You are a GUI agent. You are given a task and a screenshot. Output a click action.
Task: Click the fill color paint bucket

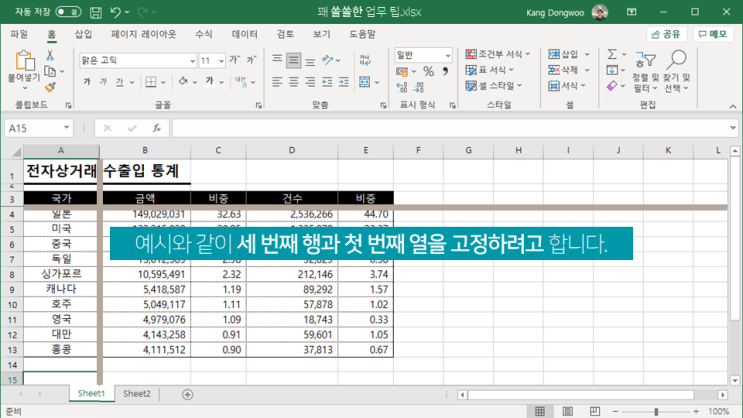tap(183, 82)
